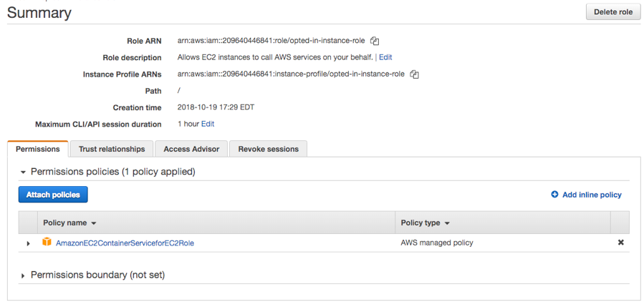Click the Role ARN label
Screen dimensions: 644x307
144,41
